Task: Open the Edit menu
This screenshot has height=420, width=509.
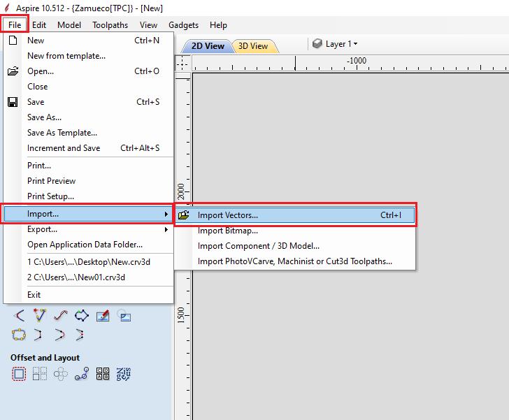Action: 39,25
